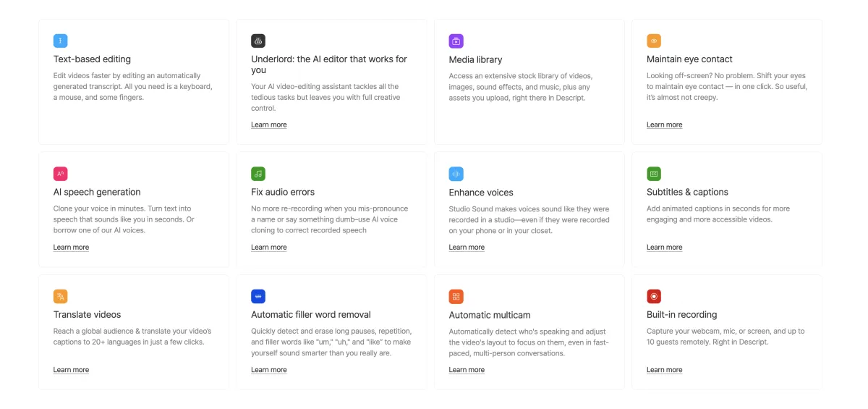Click the blue Enhance voices waveform icon

(x=456, y=174)
